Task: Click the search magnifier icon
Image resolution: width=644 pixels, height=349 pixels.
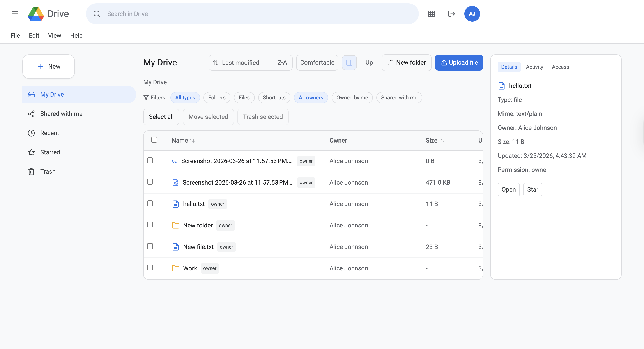Action: (97, 14)
